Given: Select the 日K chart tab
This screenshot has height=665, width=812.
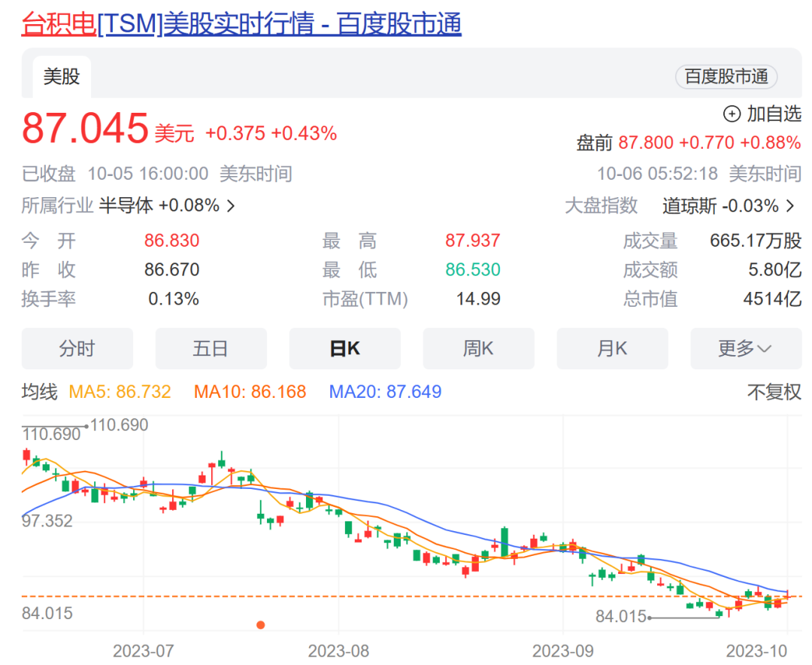Looking at the screenshot, I should (345, 348).
